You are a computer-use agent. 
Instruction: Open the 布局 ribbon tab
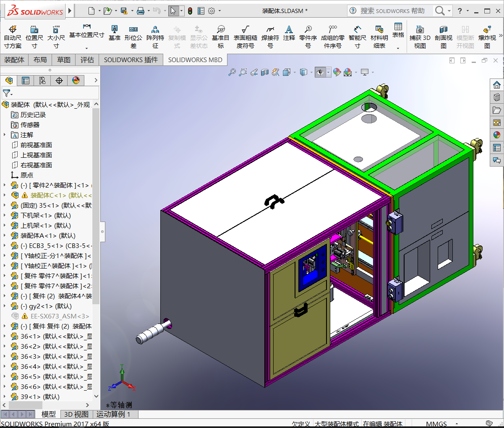(40, 60)
